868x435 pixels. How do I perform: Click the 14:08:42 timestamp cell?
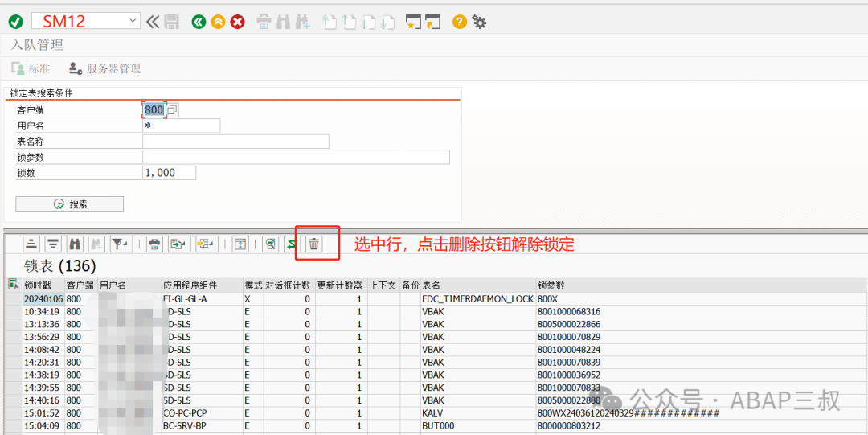point(43,350)
